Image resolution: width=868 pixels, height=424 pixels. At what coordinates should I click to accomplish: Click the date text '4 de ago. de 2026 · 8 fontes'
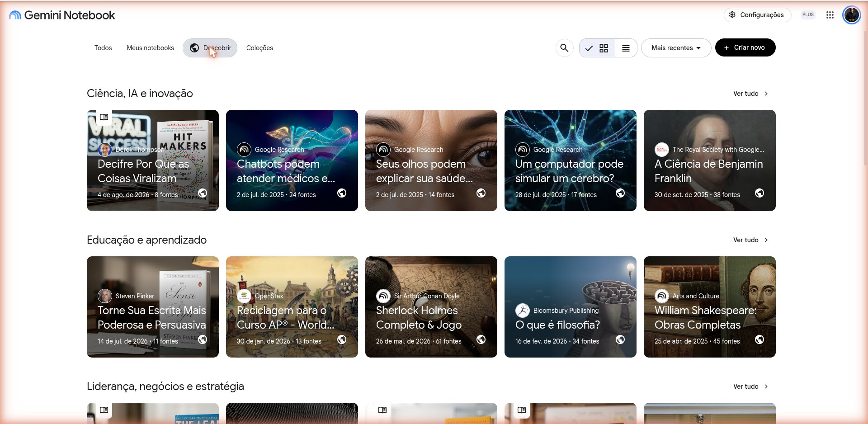(x=138, y=195)
